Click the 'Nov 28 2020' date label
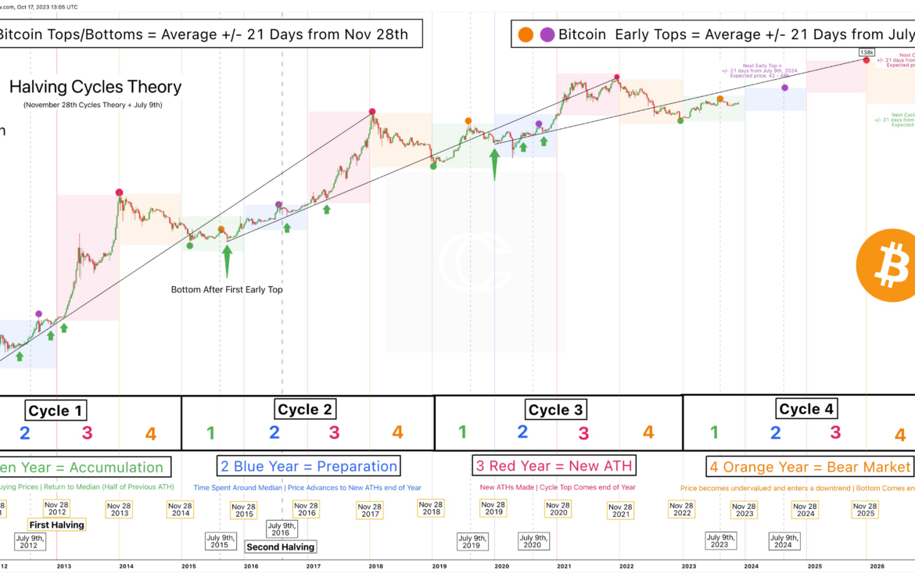This screenshot has height=588, width=915. coord(558,509)
